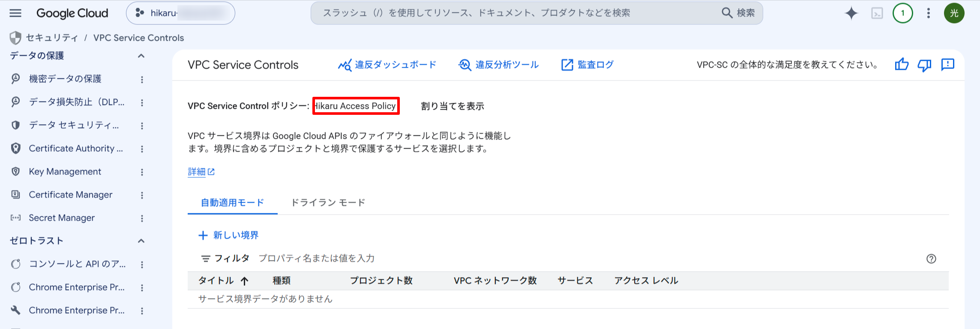Click thumbs up satisfaction icon

coord(902,65)
